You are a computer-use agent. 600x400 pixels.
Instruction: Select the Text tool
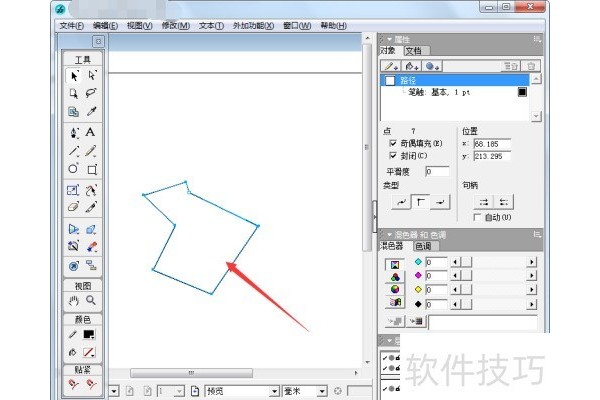[x=90, y=132]
